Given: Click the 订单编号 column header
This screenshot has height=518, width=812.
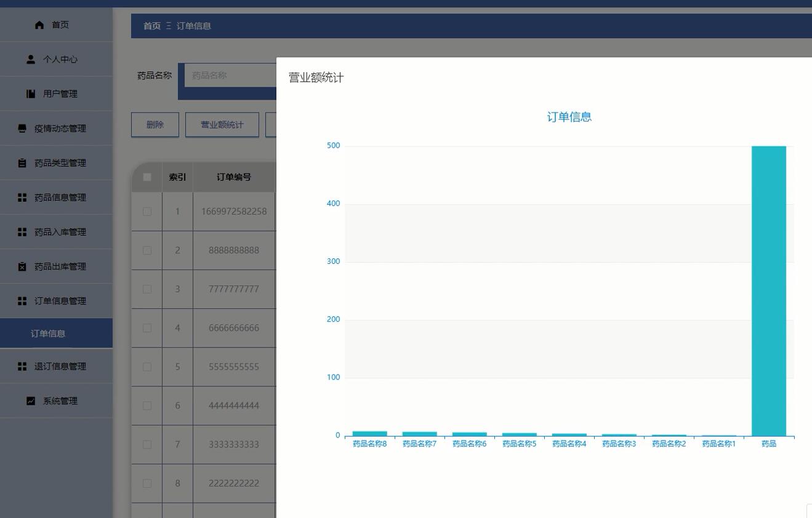Looking at the screenshot, I should pyautogui.click(x=234, y=177).
